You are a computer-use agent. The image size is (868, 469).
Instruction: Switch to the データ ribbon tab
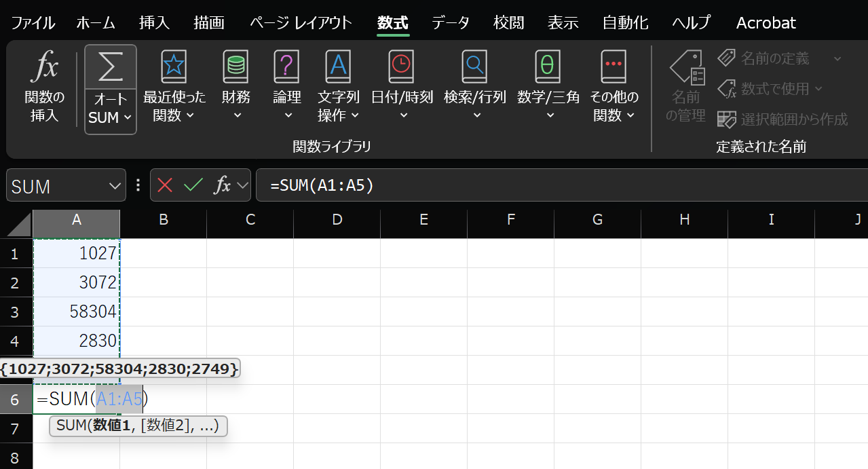450,22
